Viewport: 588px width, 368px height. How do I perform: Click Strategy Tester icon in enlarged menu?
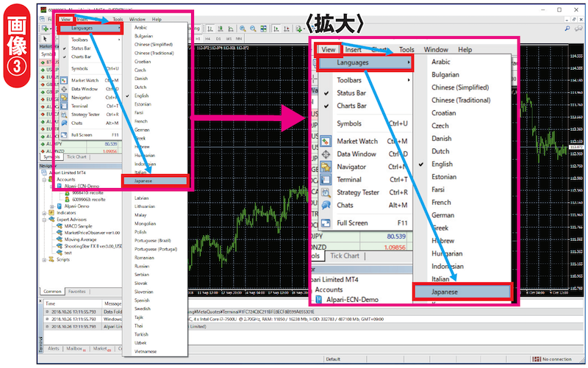[x=326, y=192]
